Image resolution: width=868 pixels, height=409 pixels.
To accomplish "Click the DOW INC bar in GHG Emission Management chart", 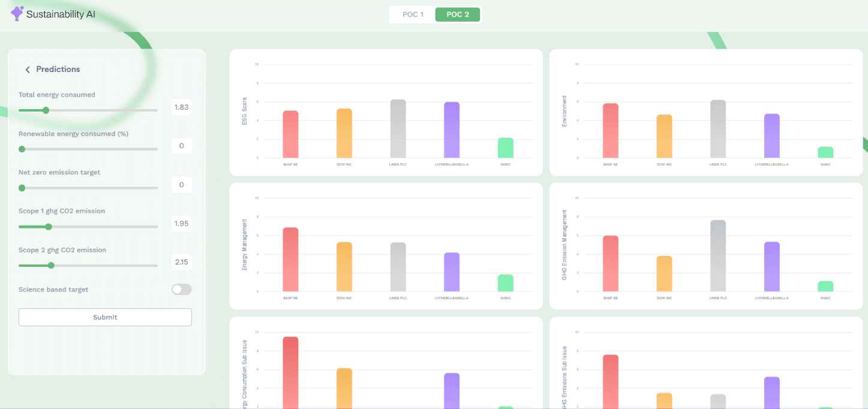I will (x=664, y=273).
